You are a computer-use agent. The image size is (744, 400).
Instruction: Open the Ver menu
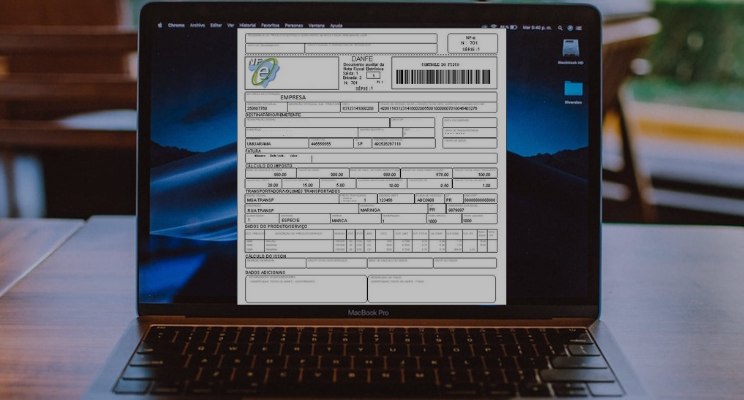pyautogui.click(x=231, y=25)
